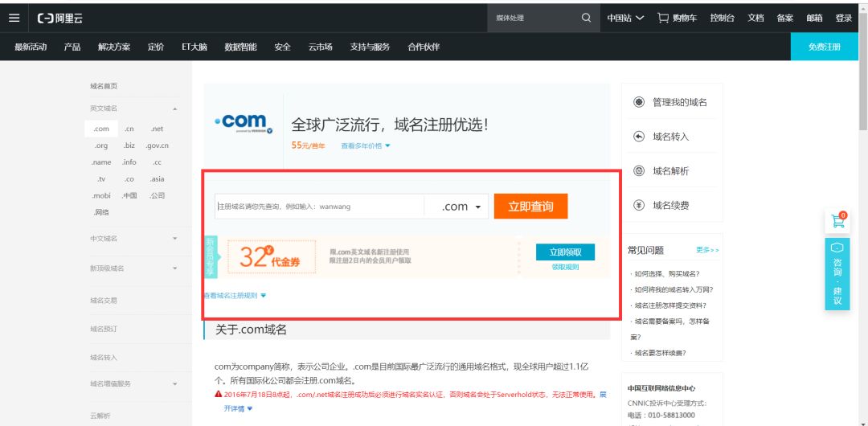Click the 文档 header link

755,18
